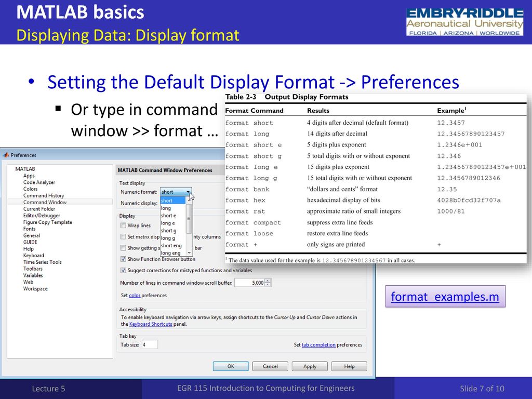Confirm preferences with the OK button
Viewport: 532px width, 399px height.
pos(231,366)
